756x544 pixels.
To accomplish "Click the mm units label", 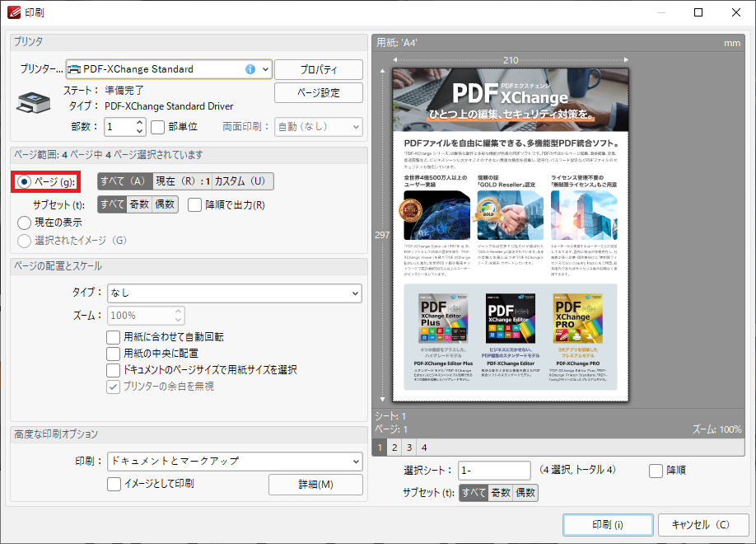I will 732,43.
